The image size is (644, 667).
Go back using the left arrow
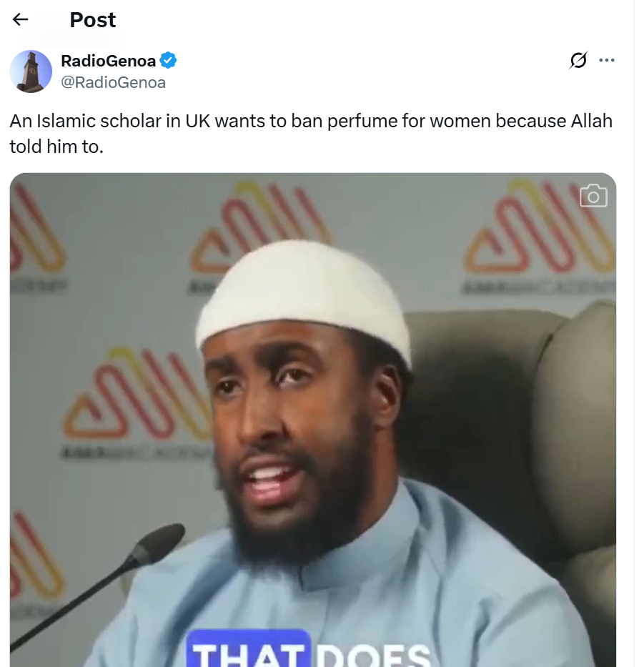coord(20,19)
